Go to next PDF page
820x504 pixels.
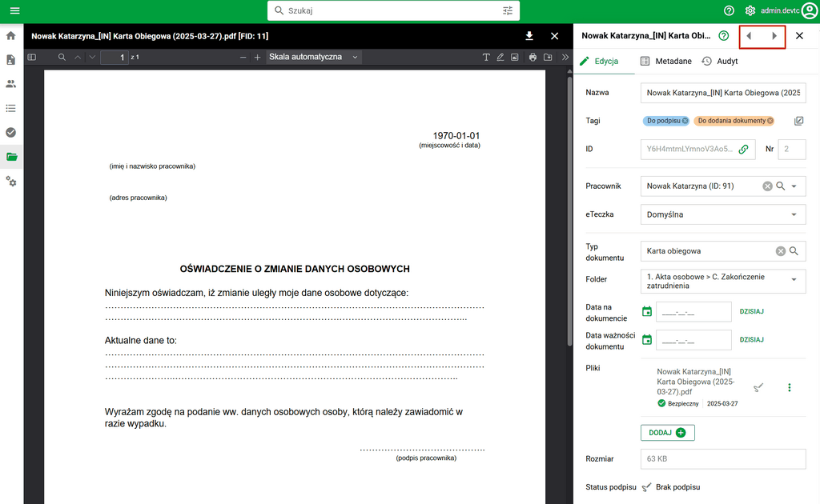(92, 57)
